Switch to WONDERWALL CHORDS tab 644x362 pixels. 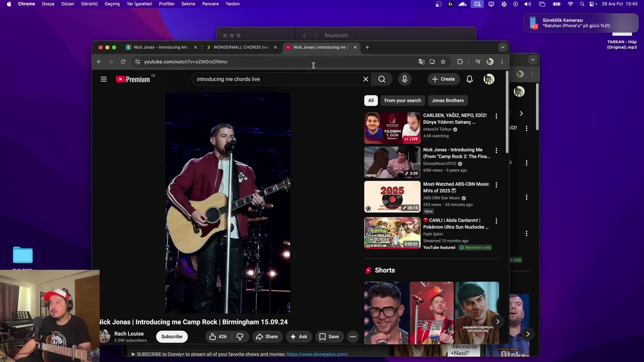pos(240,47)
